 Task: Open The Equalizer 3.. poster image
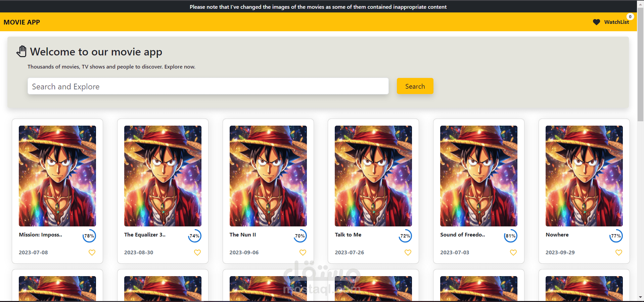[163, 176]
